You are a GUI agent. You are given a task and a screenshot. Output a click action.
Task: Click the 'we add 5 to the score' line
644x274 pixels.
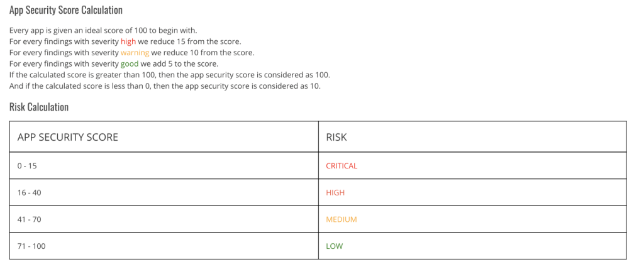point(182,64)
